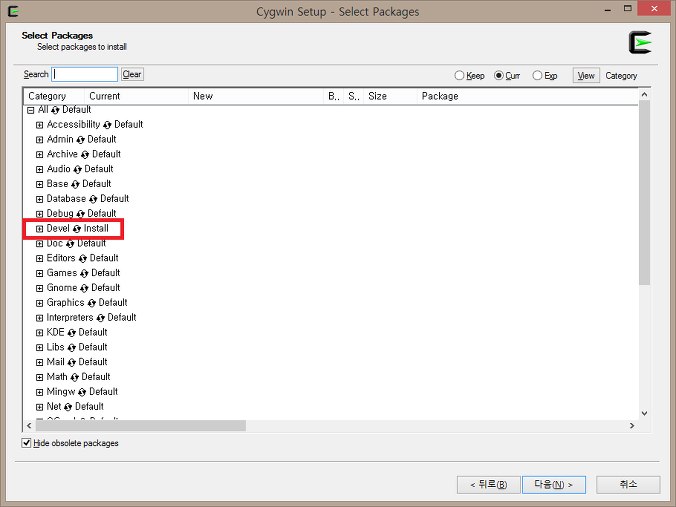The height and width of the screenshot is (507, 676).
Task: Click the cycle icon next to Admin
Action: click(80, 140)
